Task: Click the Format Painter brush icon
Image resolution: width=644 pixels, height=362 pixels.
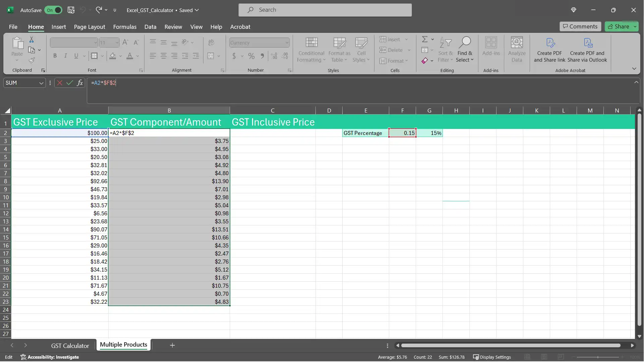Action: [32, 60]
